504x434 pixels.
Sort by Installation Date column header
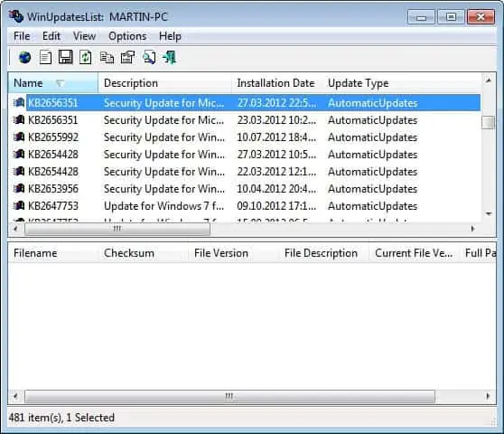point(275,83)
